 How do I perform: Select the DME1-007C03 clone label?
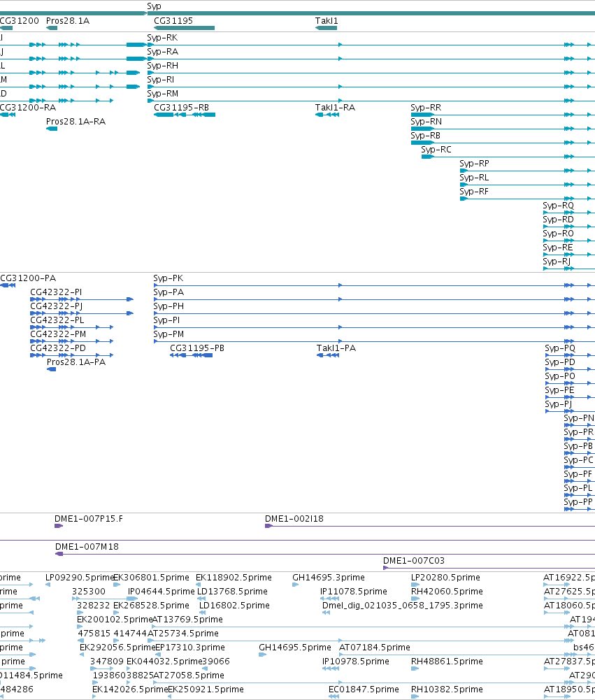pyautogui.click(x=413, y=560)
